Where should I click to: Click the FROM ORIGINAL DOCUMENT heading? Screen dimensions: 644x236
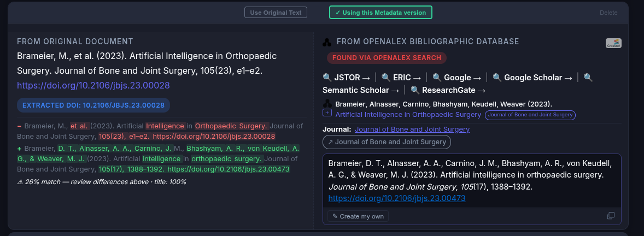pyautogui.click(x=75, y=42)
